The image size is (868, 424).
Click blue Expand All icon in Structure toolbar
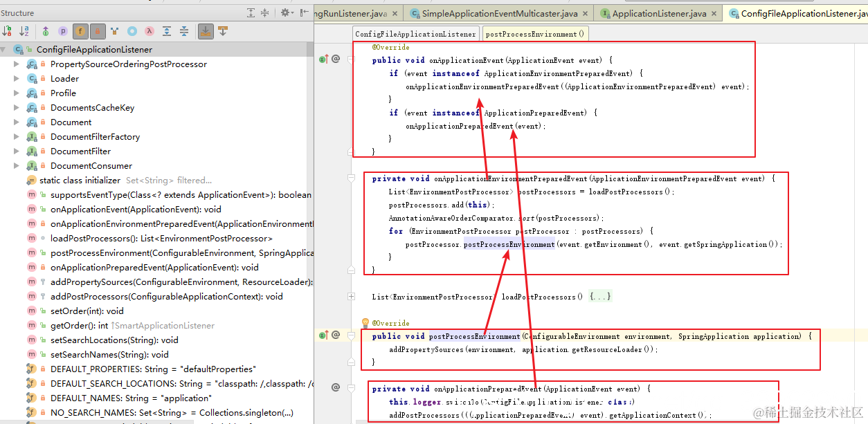pos(167,31)
